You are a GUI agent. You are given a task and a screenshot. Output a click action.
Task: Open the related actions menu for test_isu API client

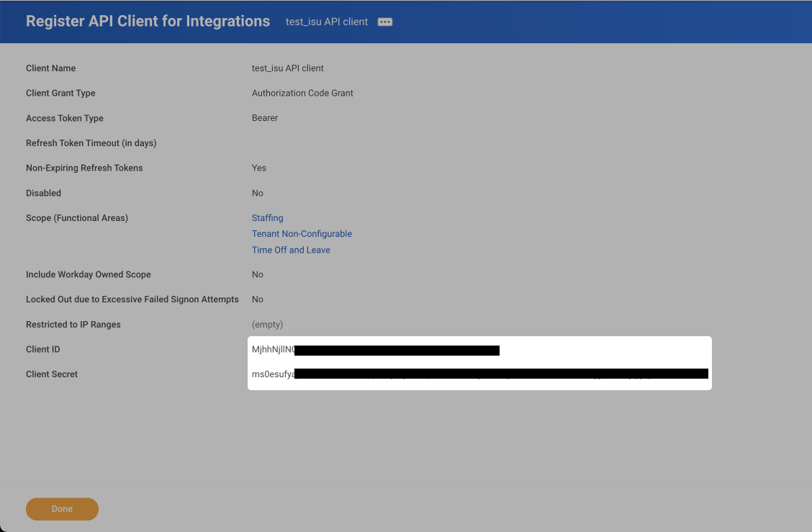pyautogui.click(x=384, y=22)
